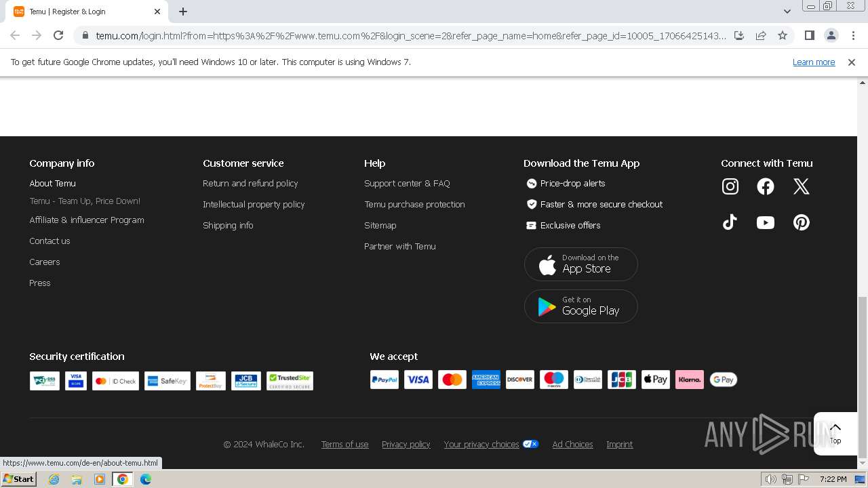Share this page icon in address bar
This screenshot has width=868, height=488.
coord(761,35)
